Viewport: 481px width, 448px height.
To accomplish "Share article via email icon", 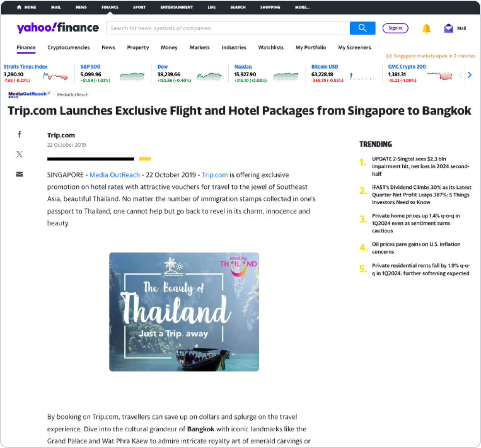I will coord(19,174).
